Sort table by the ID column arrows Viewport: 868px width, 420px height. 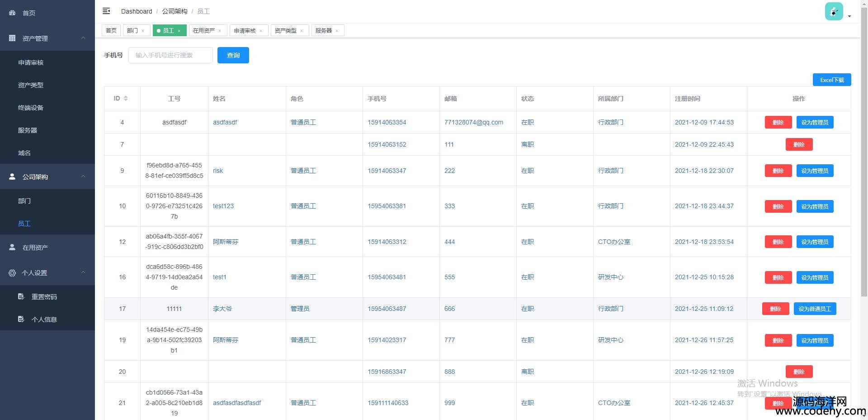pyautogui.click(x=126, y=99)
